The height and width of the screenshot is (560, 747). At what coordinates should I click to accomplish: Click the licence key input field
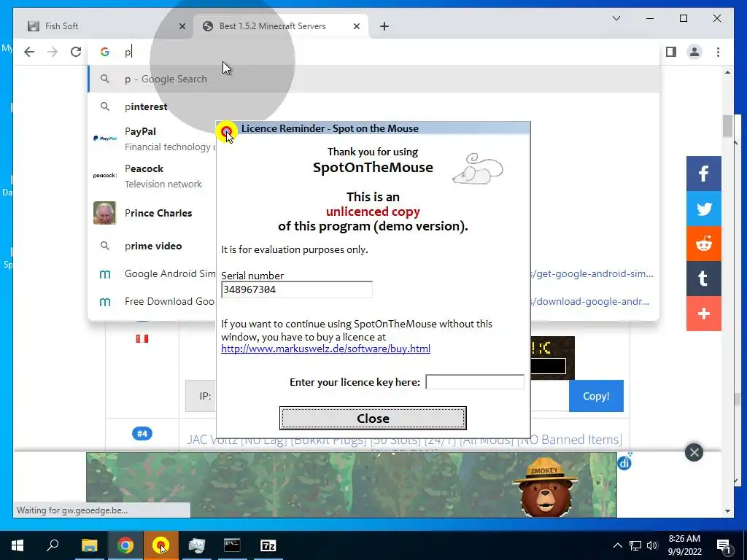pyautogui.click(x=474, y=382)
